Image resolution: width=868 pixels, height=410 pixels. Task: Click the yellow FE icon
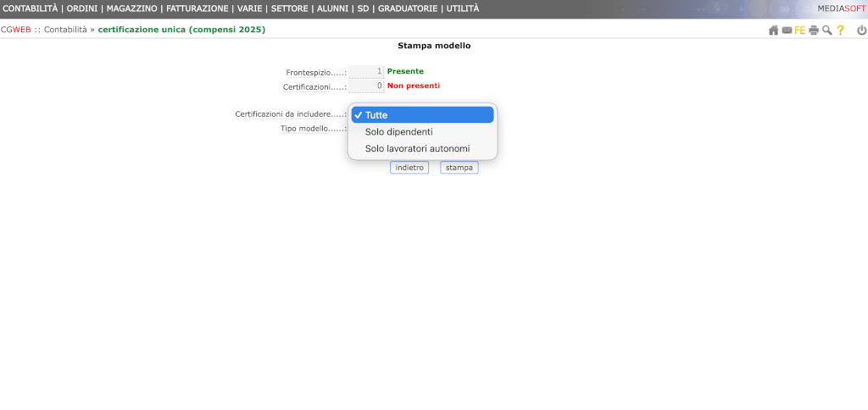click(799, 30)
